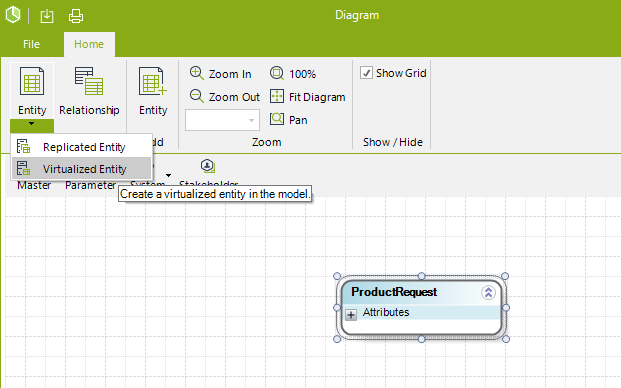Click Zoom Out button
The image size is (621, 388).
point(224,97)
